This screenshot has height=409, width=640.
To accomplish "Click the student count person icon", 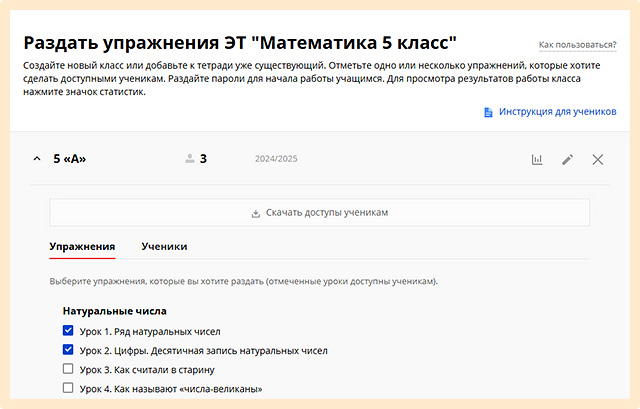I will tap(190, 158).
